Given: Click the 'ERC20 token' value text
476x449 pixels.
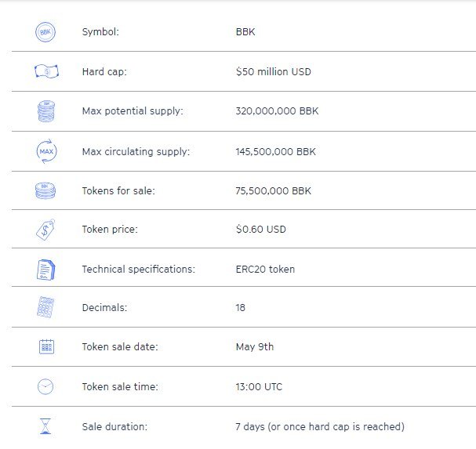Looking at the screenshot, I should 265,269.
